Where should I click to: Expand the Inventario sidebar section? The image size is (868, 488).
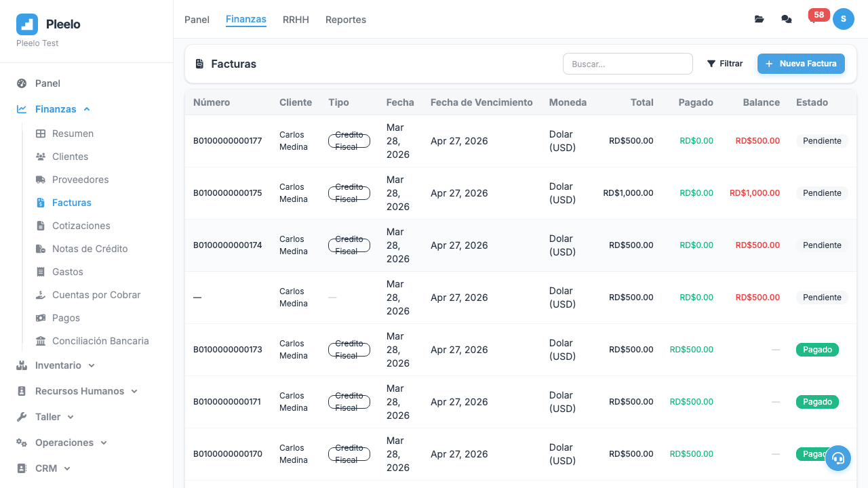point(58,365)
